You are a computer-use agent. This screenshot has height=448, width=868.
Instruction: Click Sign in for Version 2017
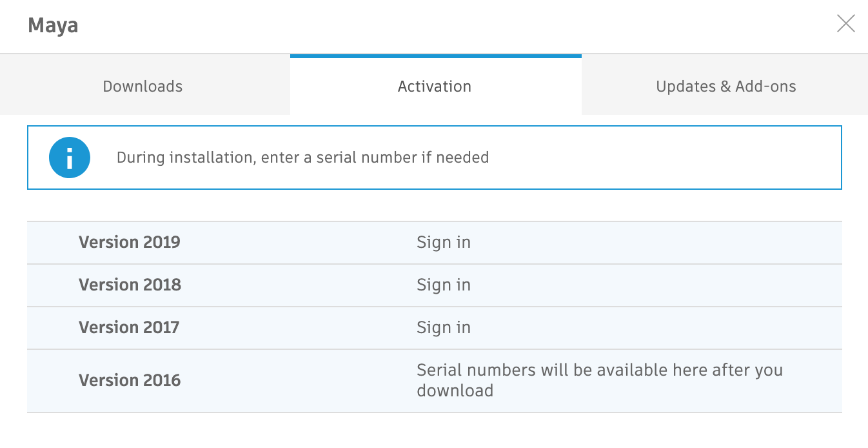coord(443,327)
